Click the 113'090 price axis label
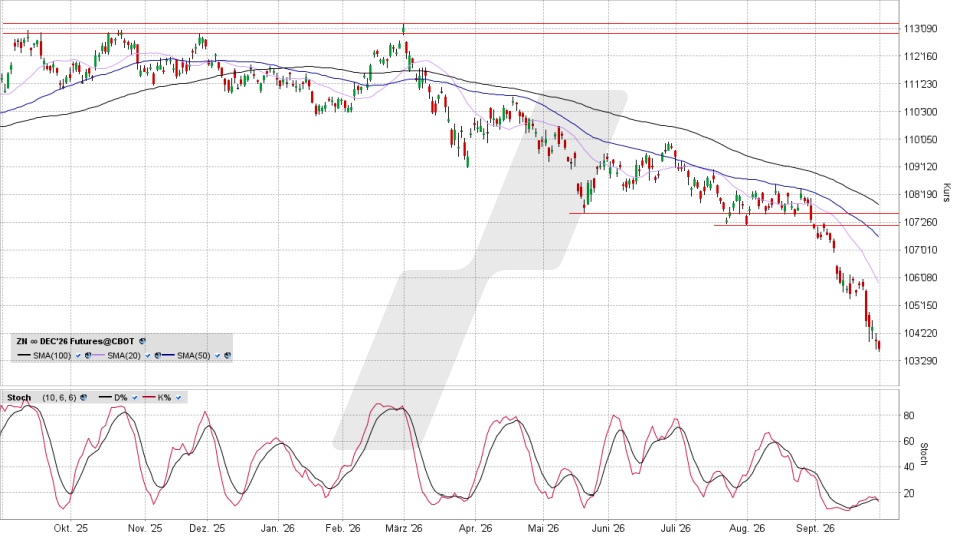This screenshot has height=540, width=960. [920, 29]
